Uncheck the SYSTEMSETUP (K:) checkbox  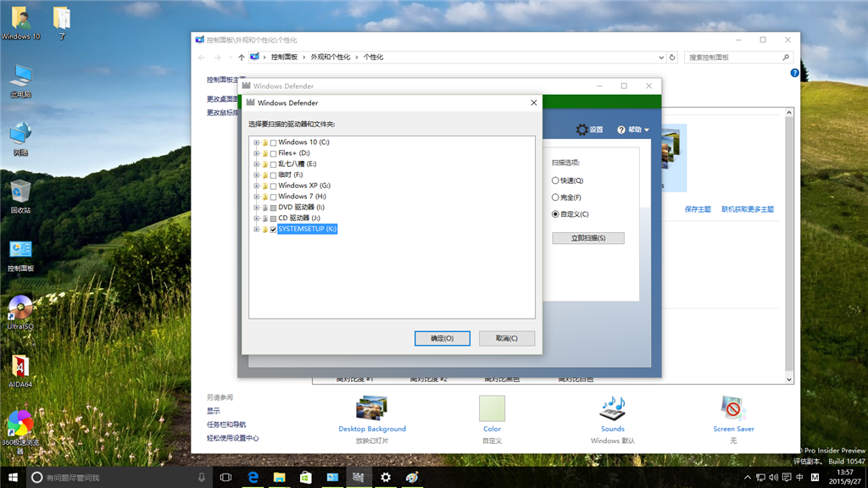click(x=273, y=229)
